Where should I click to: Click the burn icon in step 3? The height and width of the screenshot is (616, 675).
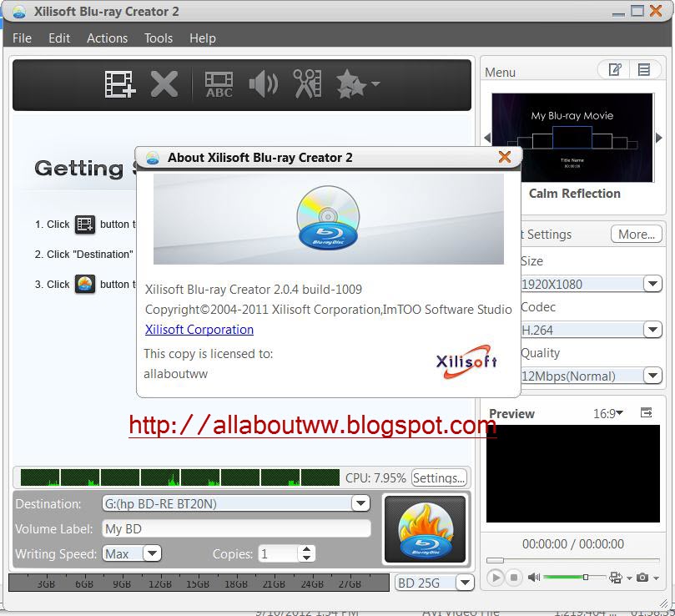[x=85, y=285]
